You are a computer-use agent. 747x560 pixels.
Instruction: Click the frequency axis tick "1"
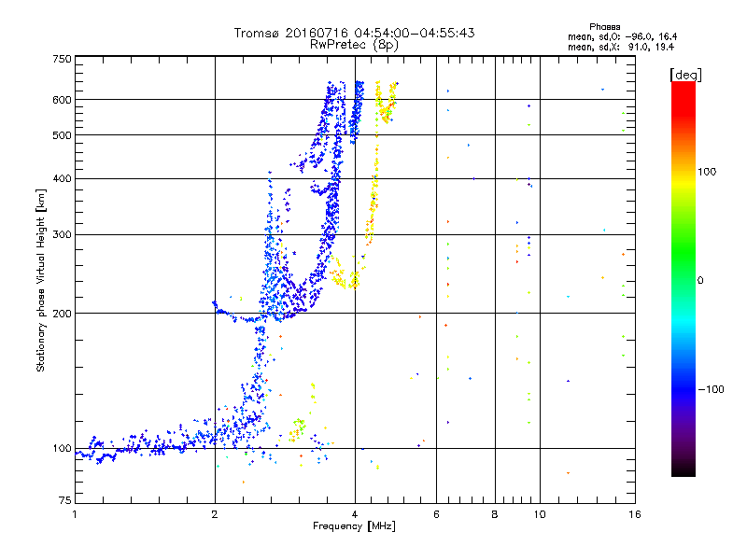click(x=75, y=514)
